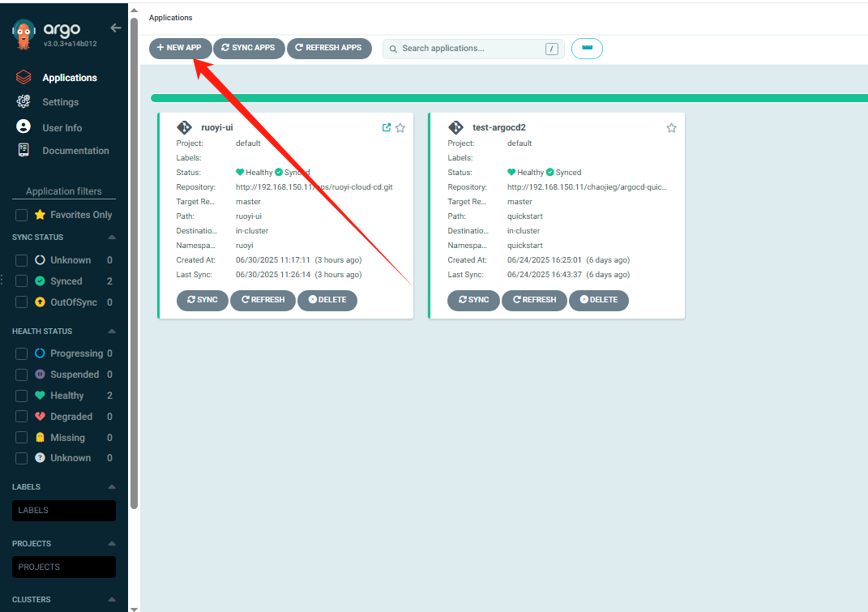868x612 pixels.
Task: Refresh the test-argocd2 application
Action: pos(534,300)
